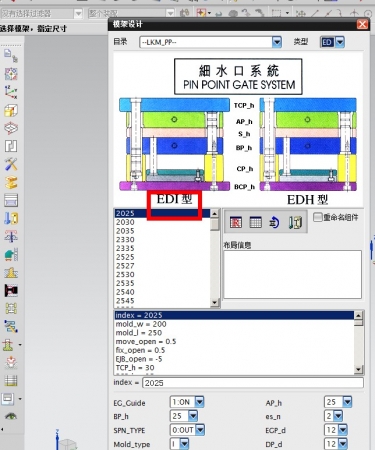Click the selection type icon in top toolbar

coord(202,13)
